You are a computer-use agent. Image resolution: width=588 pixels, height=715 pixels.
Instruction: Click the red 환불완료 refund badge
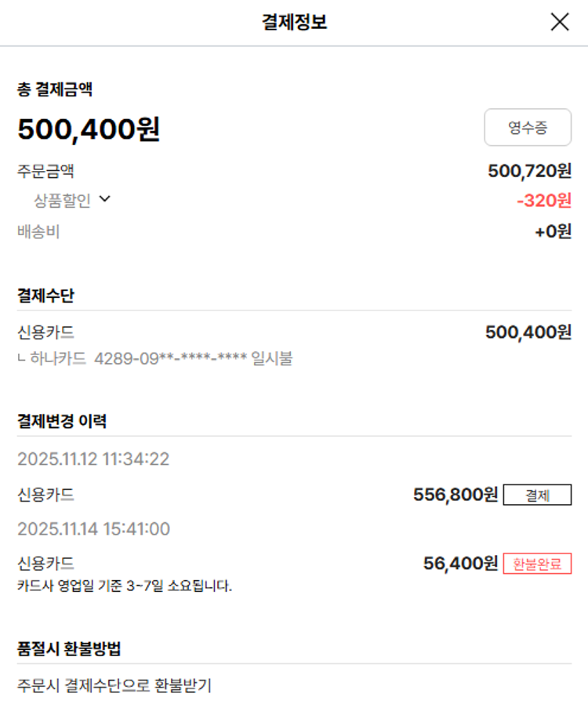pyautogui.click(x=537, y=564)
